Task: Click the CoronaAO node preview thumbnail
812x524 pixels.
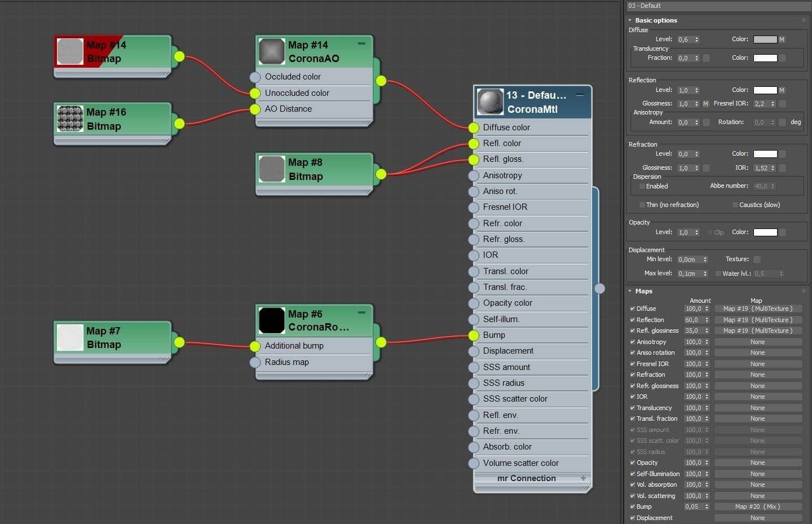Action: coord(272,51)
